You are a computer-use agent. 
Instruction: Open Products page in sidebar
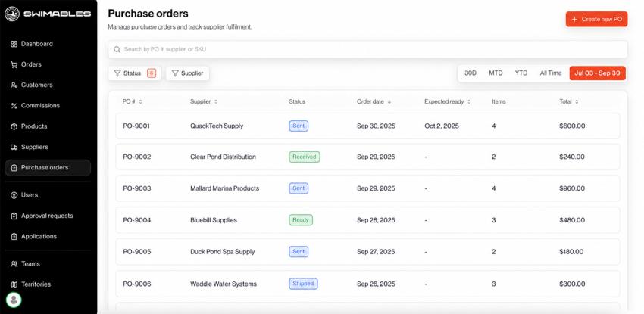(48, 126)
